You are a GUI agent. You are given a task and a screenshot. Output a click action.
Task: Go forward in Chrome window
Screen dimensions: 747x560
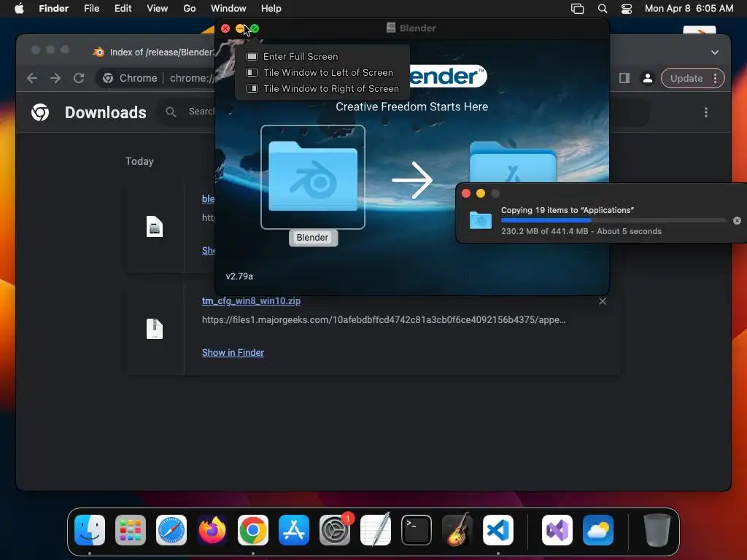tap(55, 78)
